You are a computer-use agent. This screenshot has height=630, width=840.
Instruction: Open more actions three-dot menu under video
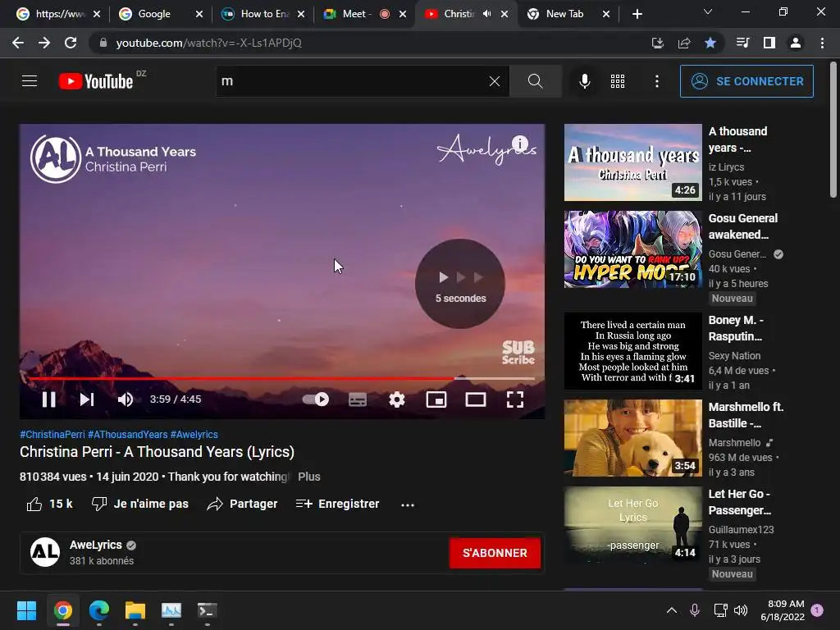point(408,504)
